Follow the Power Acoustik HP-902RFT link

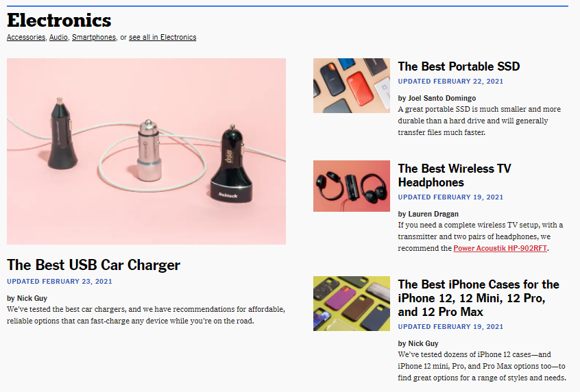500,248
